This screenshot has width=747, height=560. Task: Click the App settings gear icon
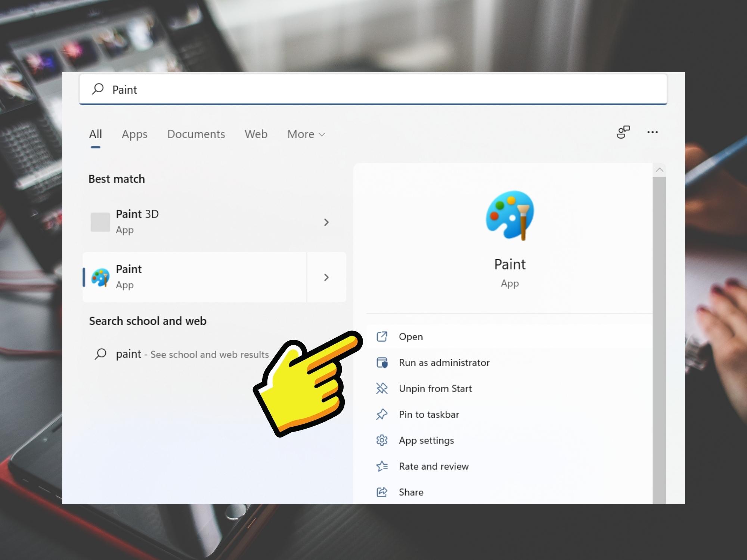(382, 440)
